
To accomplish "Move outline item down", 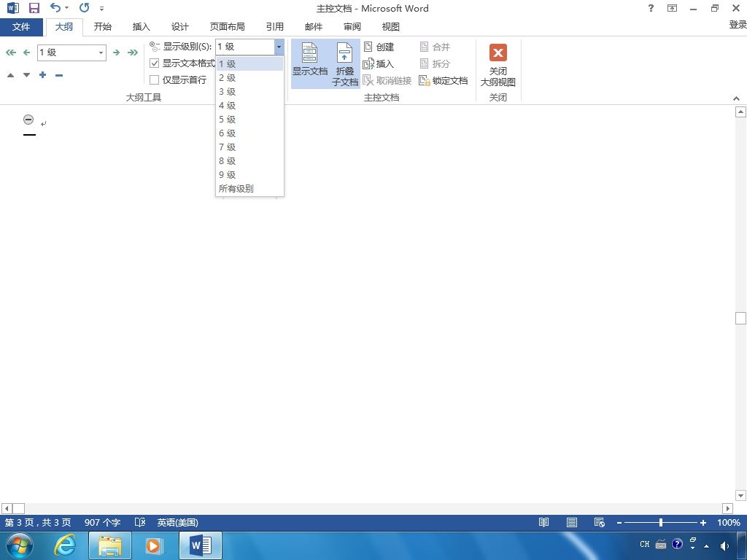I will pos(27,75).
